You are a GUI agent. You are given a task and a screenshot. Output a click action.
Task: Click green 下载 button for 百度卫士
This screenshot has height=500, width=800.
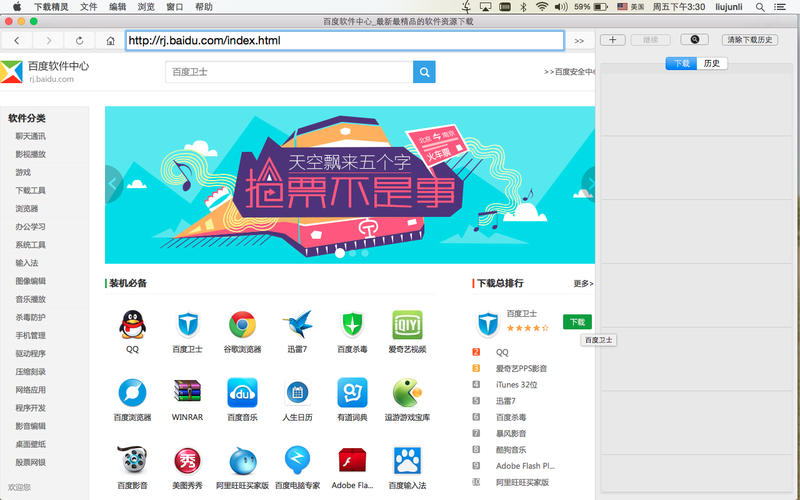click(x=577, y=321)
